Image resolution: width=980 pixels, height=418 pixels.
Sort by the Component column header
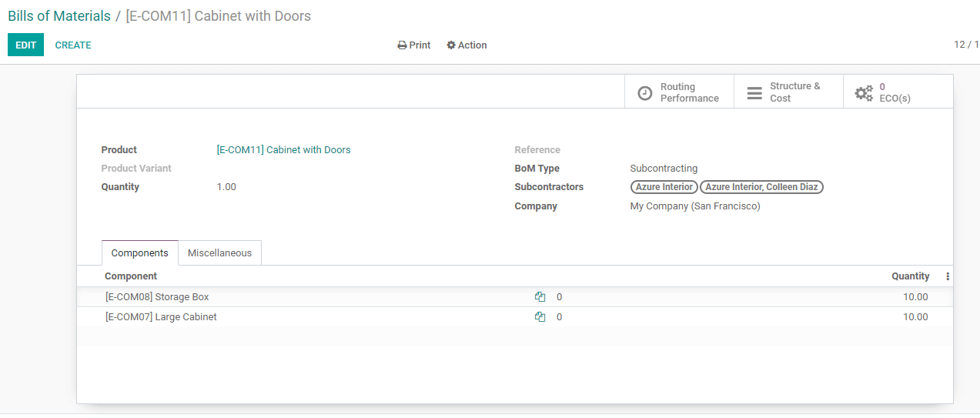click(x=131, y=276)
